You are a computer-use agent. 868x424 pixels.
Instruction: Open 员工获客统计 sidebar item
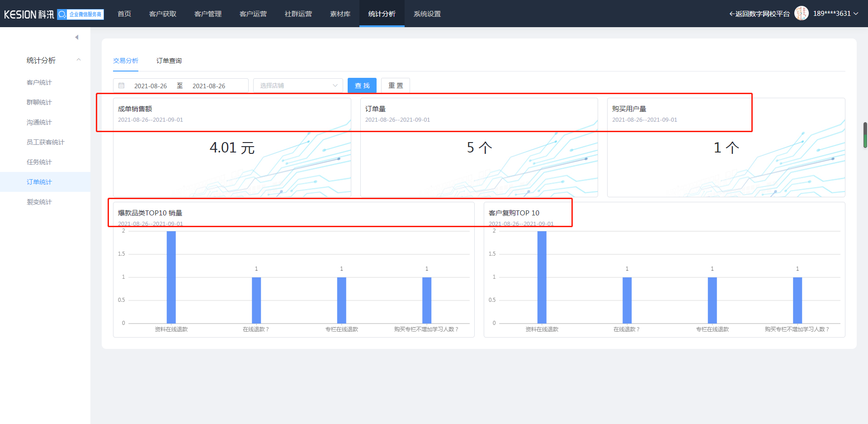(x=45, y=142)
